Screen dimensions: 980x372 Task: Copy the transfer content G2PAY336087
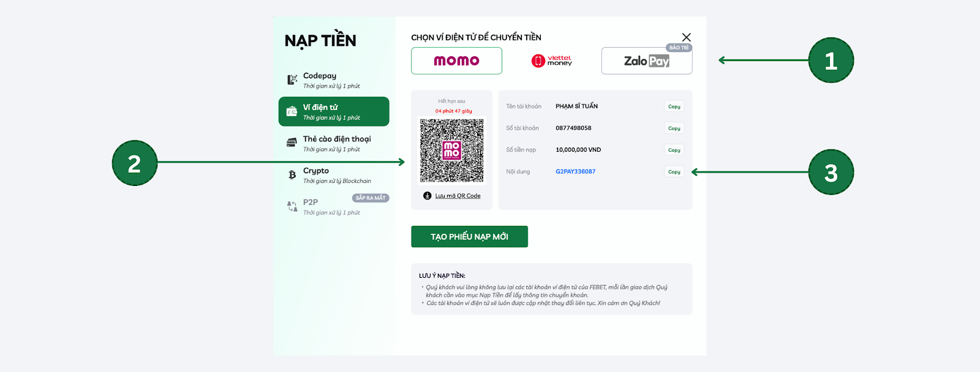pyautogui.click(x=674, y=172)
